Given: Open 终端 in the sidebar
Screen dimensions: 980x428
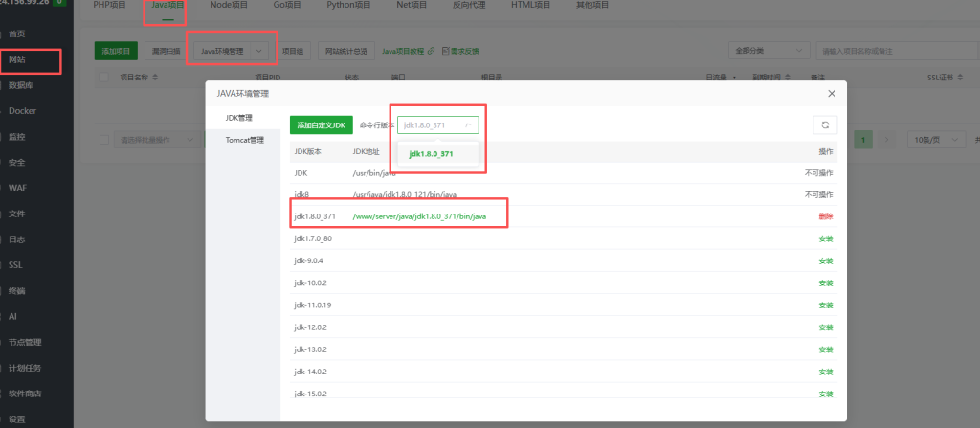Looking at the screenshot, I should coord(17,291).
